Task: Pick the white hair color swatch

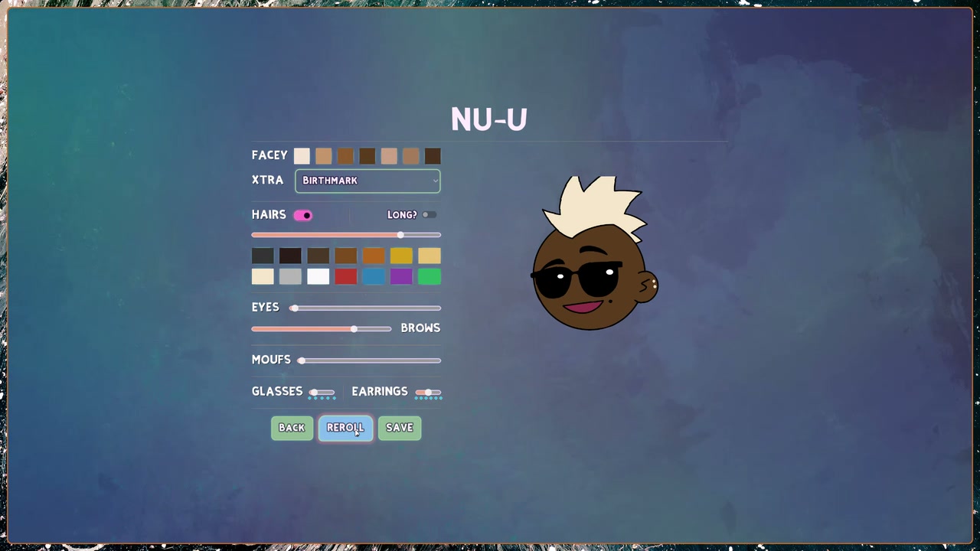Action: point(318,276)
